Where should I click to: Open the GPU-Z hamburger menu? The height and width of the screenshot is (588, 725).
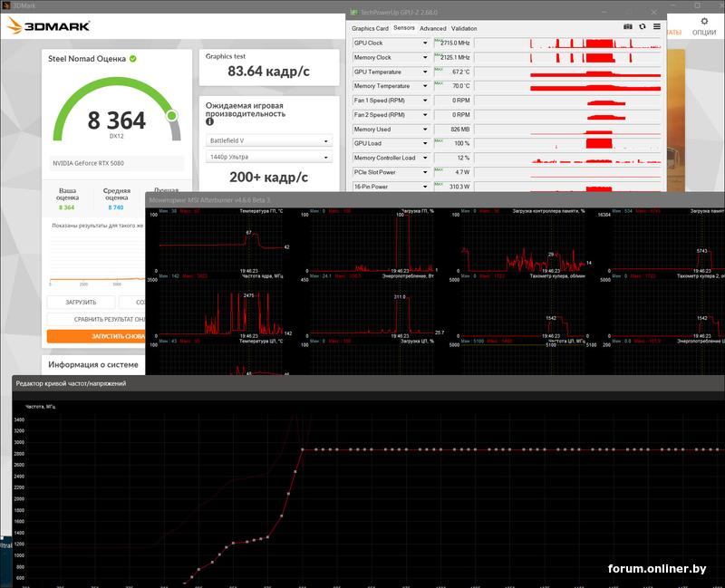click(656, 27)
